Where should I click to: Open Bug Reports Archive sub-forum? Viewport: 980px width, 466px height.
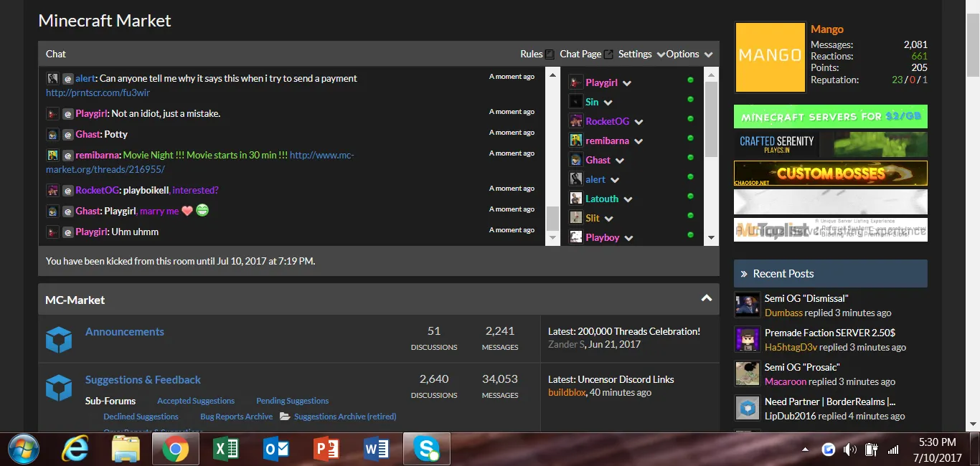[237, 417]
